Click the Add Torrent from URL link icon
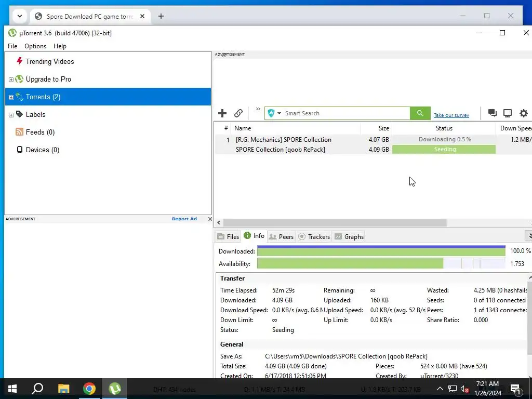 coord(238,113)
